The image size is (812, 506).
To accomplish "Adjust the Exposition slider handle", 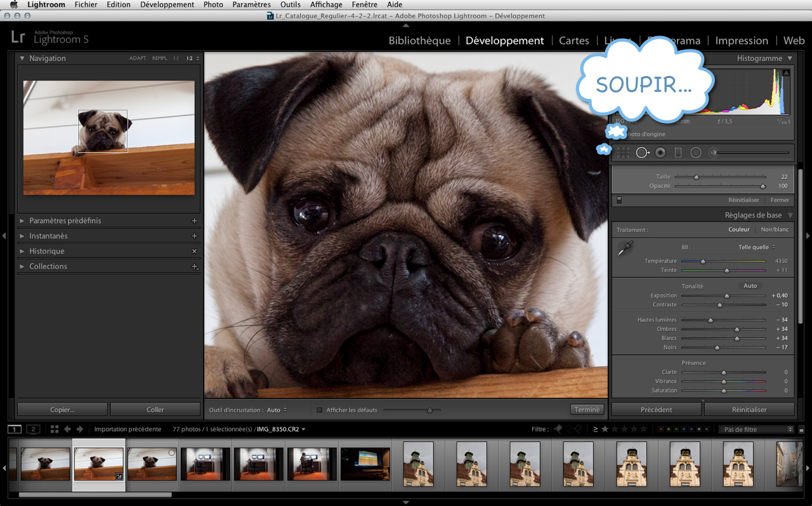I will click(727, 296).
